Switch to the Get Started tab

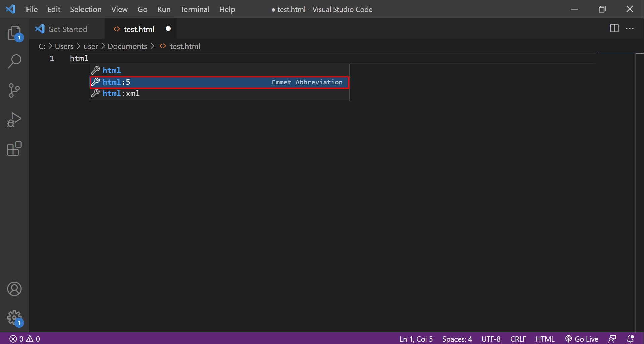(x=67, y=29)
